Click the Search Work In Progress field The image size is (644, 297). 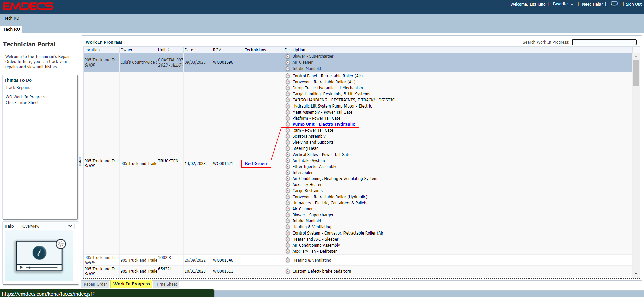(604, 42)
